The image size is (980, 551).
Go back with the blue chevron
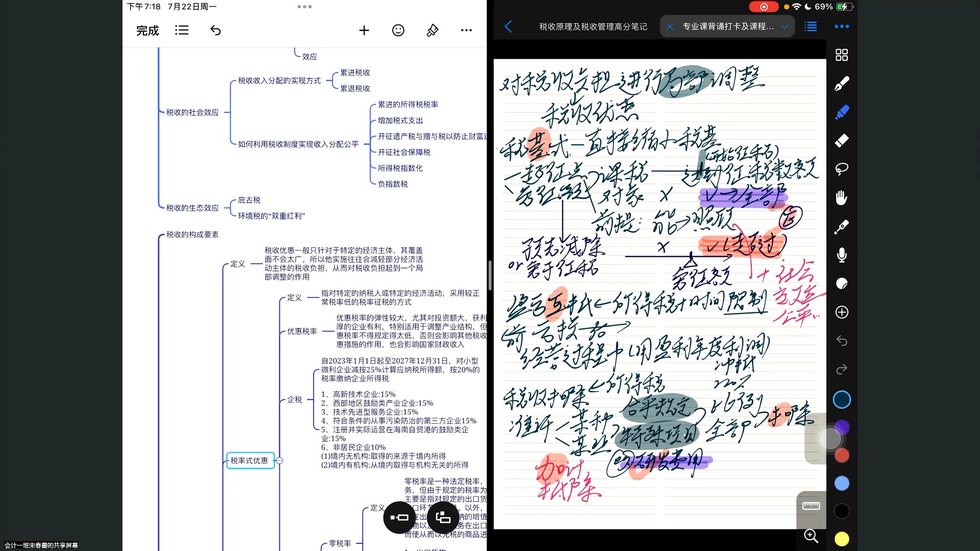(x=508, y=27)
